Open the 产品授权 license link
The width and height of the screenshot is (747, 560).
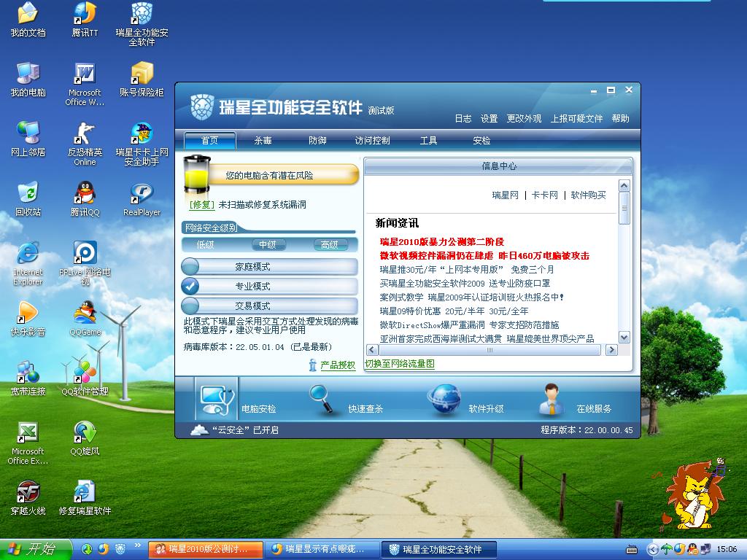338,365
